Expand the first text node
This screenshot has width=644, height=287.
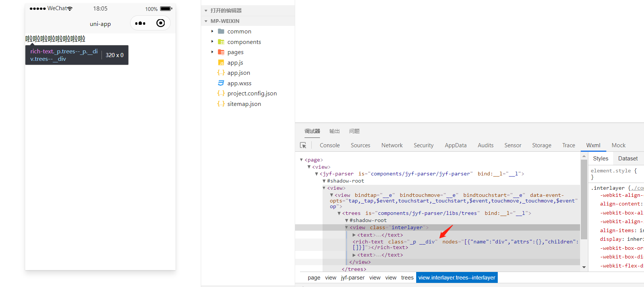[x=354, y=235]
